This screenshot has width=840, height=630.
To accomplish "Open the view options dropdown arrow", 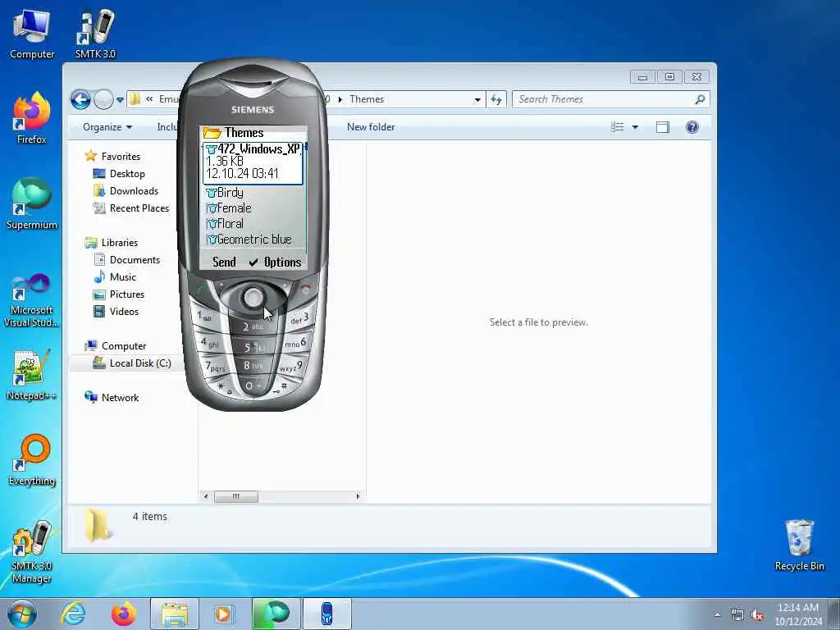I will [x=636, y=127].
